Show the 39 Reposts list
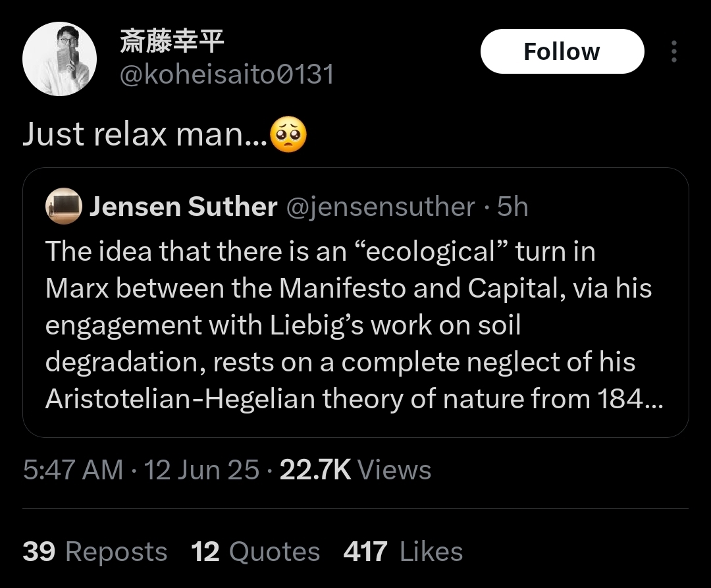The image size is (711, 588). tap(95, 552)
